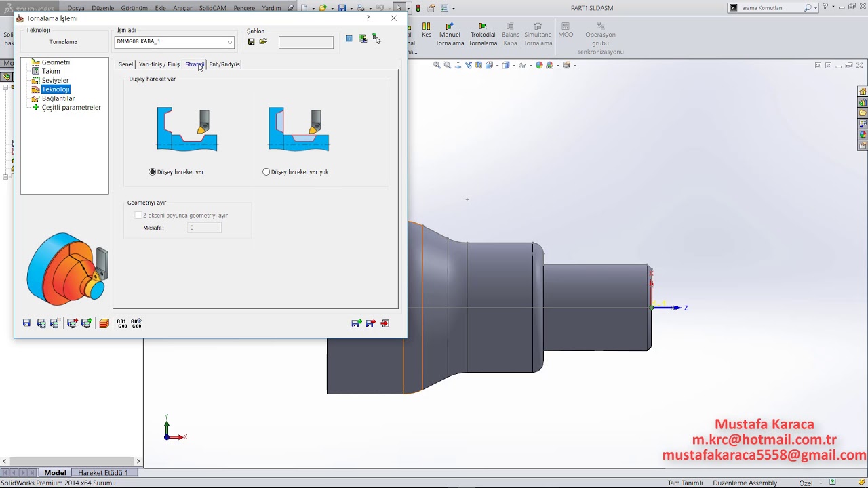868x488 pixels.
Task: Click the Simulate icon with the red arrow
Action: tap(72, 323)
